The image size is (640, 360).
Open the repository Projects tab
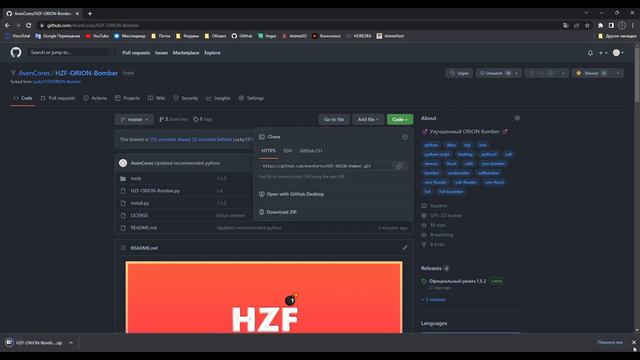[x=127, y=98]
